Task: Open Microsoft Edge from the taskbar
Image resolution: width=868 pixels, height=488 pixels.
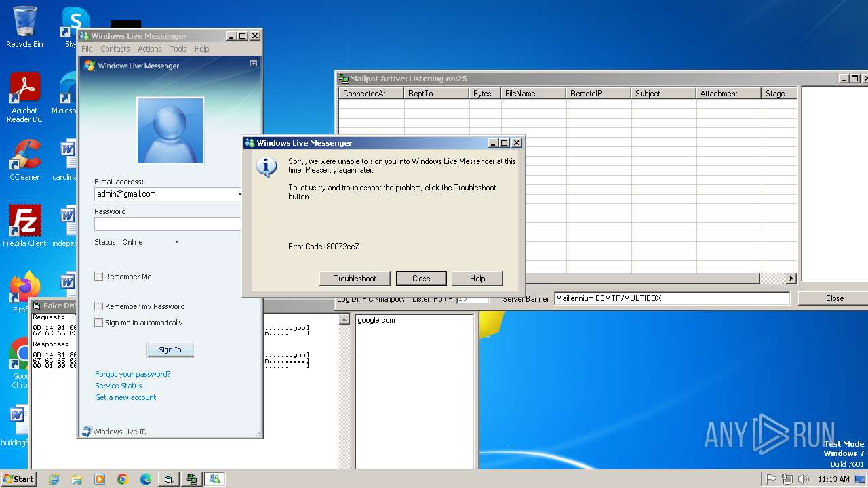Action: [x=146, y=479]
